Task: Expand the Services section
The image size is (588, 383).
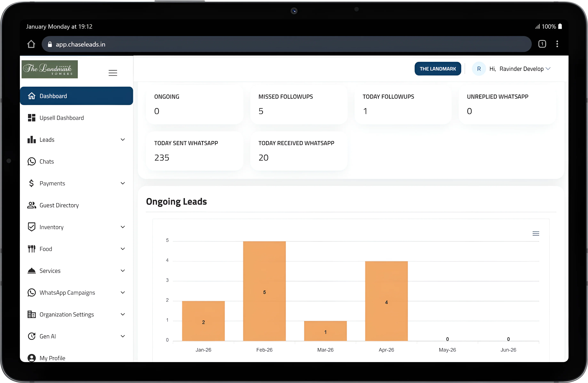Action: [x=123, y=270]
